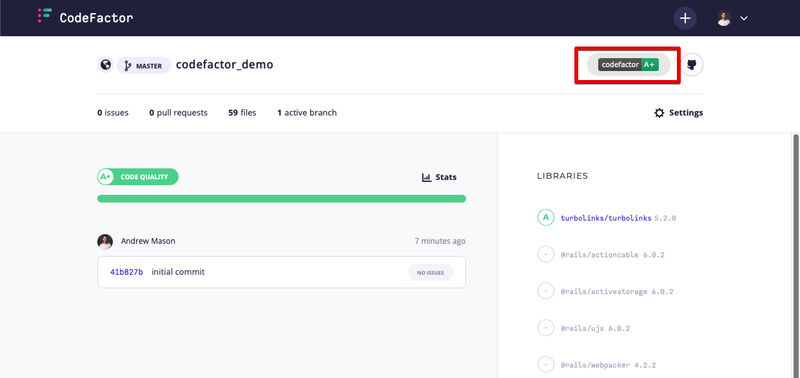Click the NO ISSUES badge
This screenshot has width=800, height=378.
pos(430,272)
